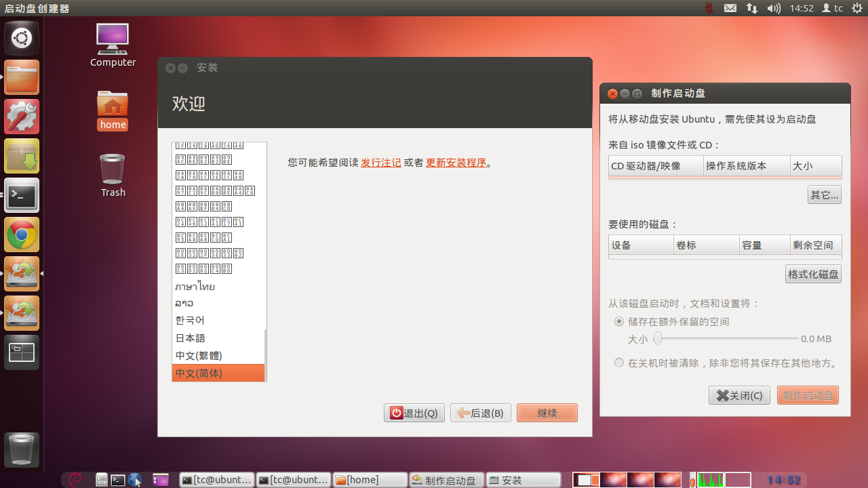Open the launcher Trash at the bottom
Viewport: 868px width, 488px height.
coord(22,449)
